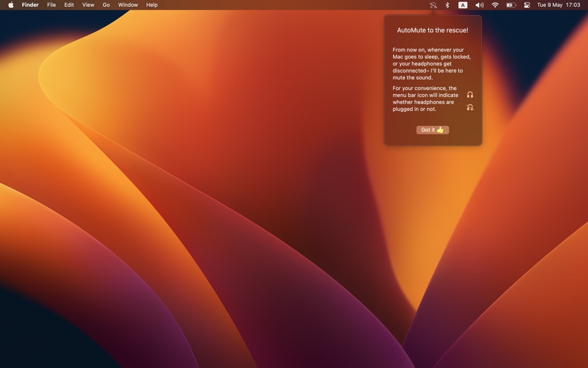Image resolution: width=588 pixels, height=368 pixels.
Task: Click the text 'For your convenience, the'
Action: coord(425,88)
